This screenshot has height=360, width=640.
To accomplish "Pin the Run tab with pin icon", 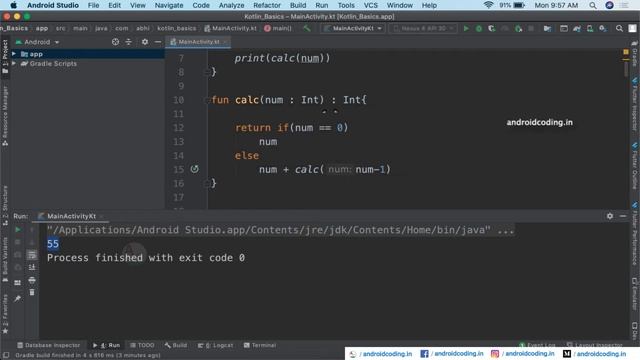I will 18,299.
